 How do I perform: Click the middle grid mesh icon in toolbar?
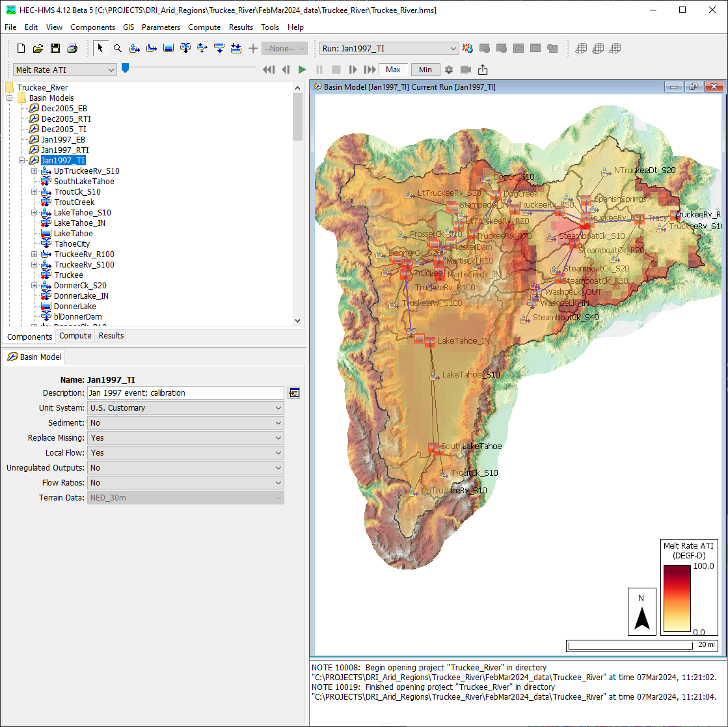point(599,48)
